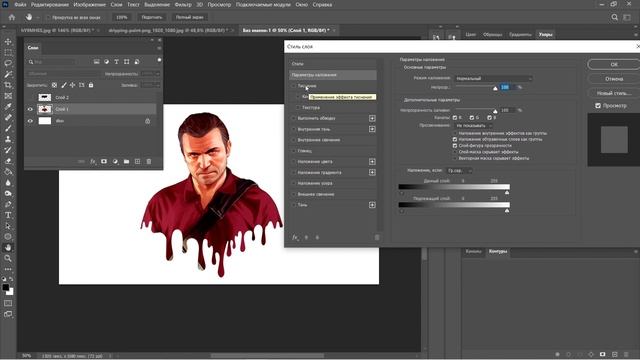The image size is (640, 360).
Task: Show Слой 2 by clicking its visibility box
Action: (30, 98)
